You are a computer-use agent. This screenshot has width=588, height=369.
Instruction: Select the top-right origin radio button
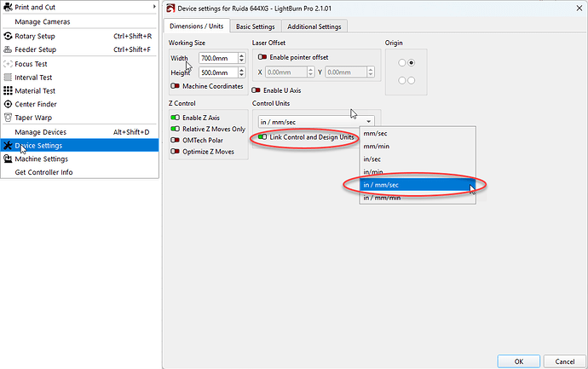pos(412,62)
